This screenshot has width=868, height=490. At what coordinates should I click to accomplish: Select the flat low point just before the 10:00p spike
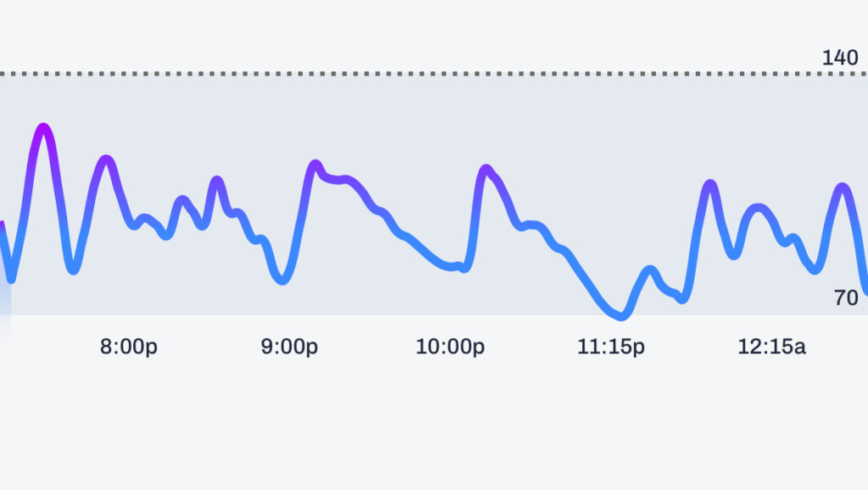pos(458,268)
